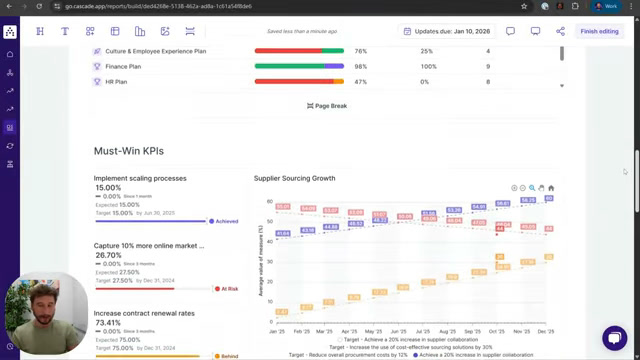
Task: Go to Home in sidebar
Action: coord(10,54)
